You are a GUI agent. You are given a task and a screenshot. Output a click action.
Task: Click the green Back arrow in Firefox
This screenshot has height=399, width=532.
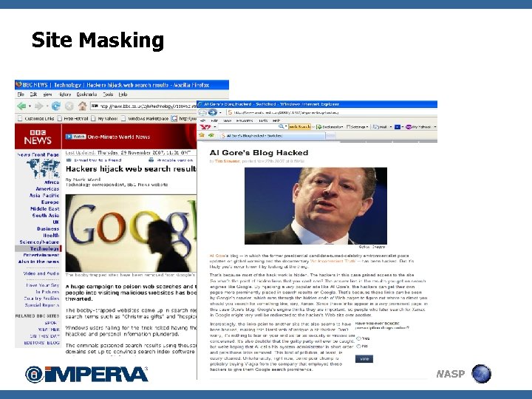[21, 106]
